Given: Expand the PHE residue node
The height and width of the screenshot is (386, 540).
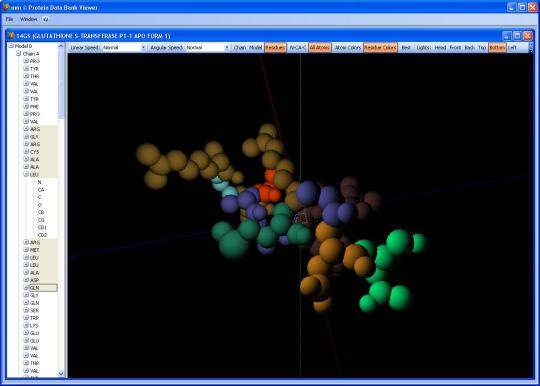Looking at the screenshot, I should (26, 106).
